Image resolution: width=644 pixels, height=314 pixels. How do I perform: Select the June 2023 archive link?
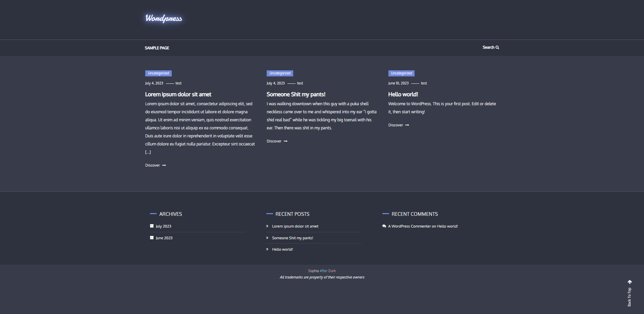(x=164, y=238)
